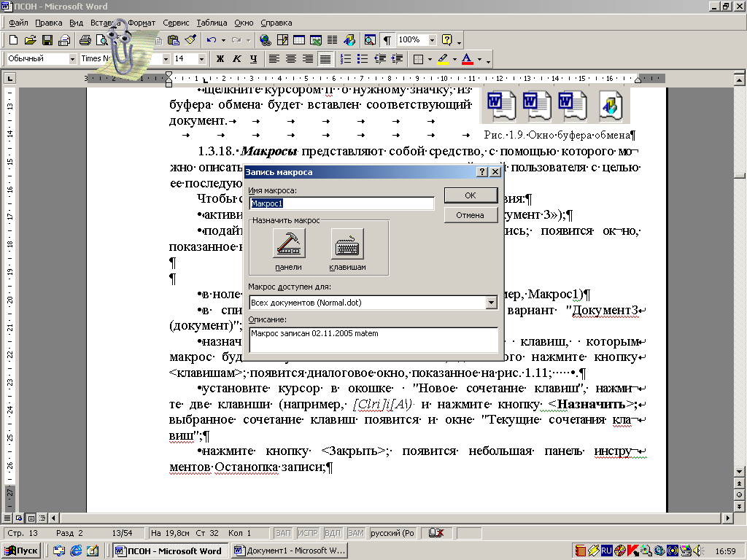The image size is (747, 560).
Task: Activate the Format Painter brush icon
Action: pos(190,41)
